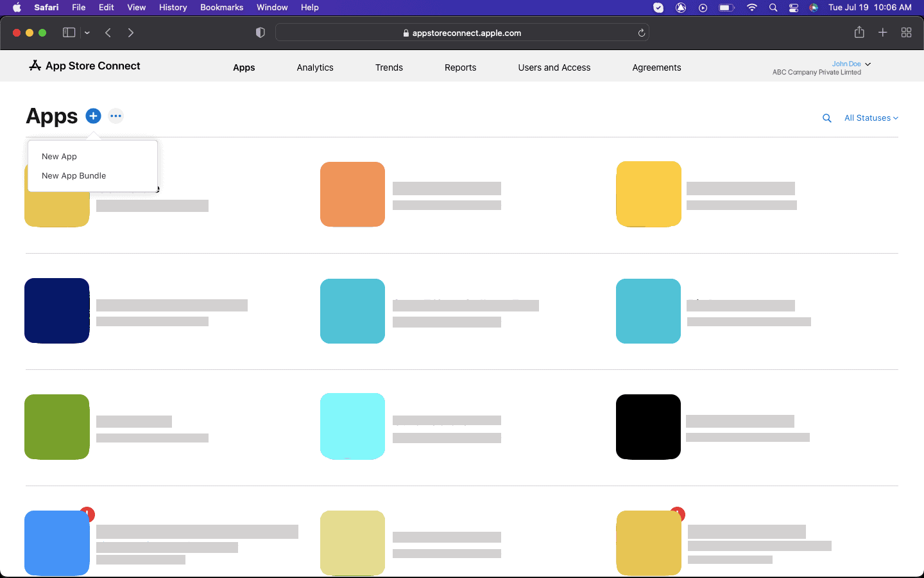This screenshot has width=924, height=578.
Task: Show the tab overview grid icon
Action: point(907,32)
